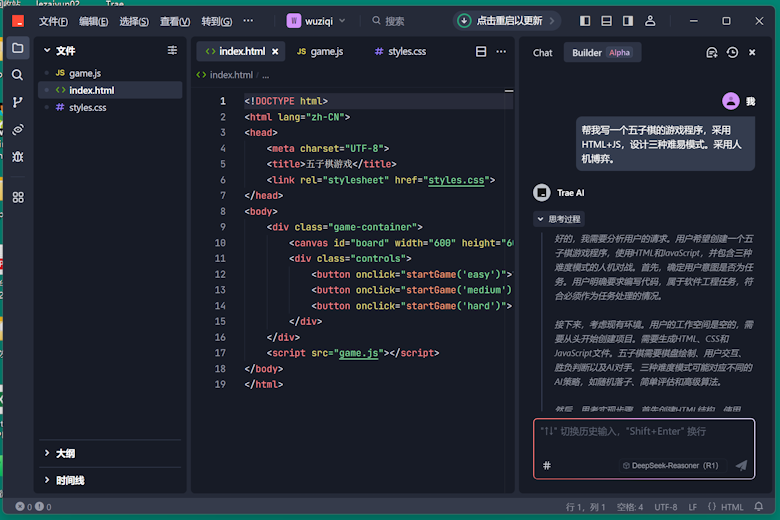This screenshot has width=780, height=520.
Task: Switch to the index.html editor tab
Action: point(241,52)
